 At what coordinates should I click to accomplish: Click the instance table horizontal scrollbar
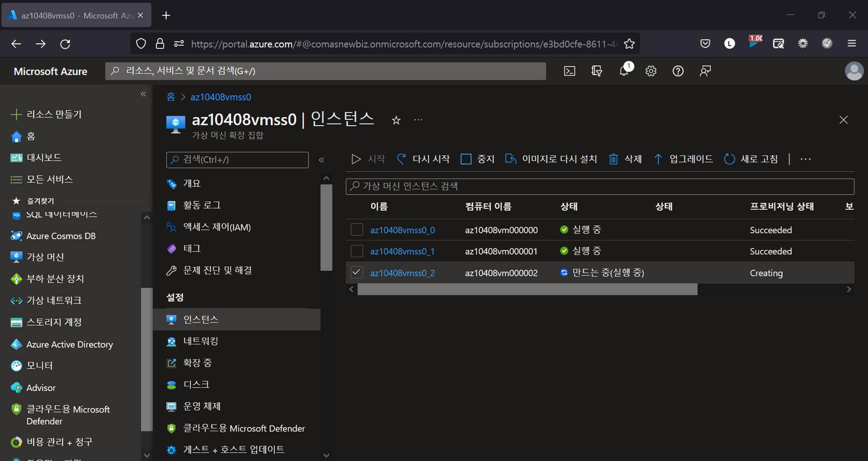[x=527, y=289]
